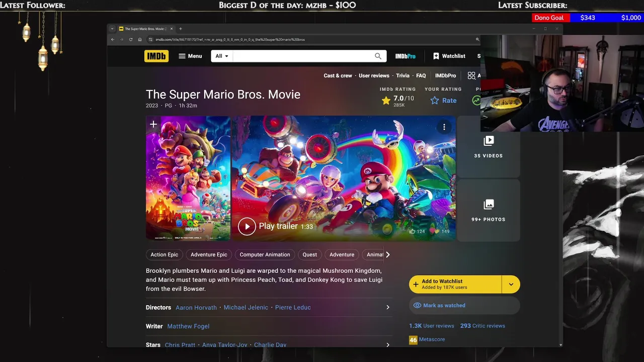Open a new browser tab with plus
The image size is (644, 362).
[181, 29]
